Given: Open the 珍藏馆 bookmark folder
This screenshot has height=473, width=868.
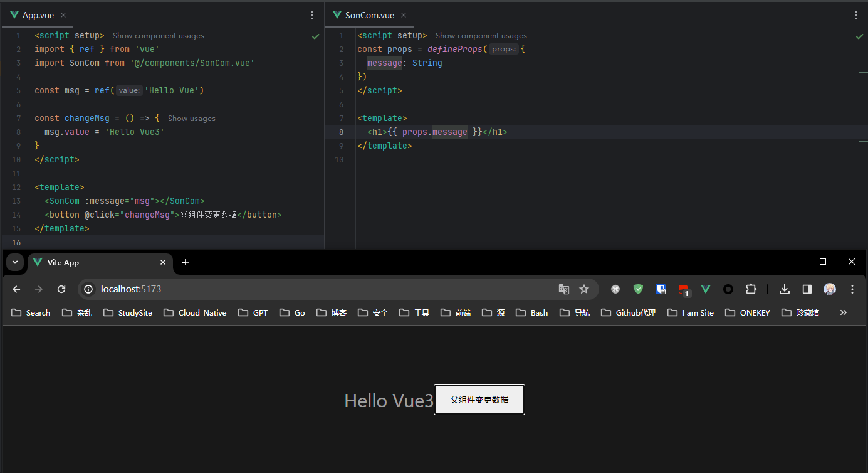Looking at the screenshot, I should pos(800,312).
